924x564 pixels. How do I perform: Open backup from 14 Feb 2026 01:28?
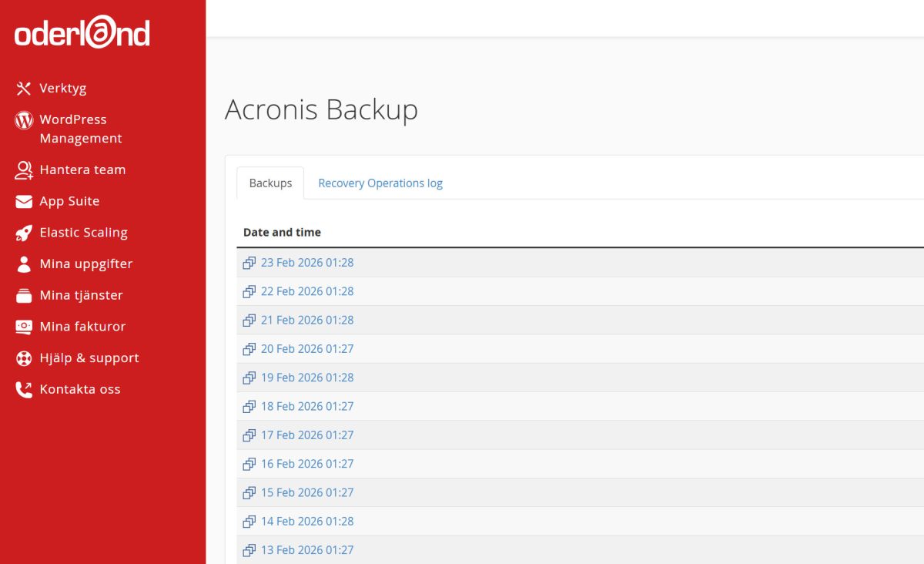pos(307,522)
